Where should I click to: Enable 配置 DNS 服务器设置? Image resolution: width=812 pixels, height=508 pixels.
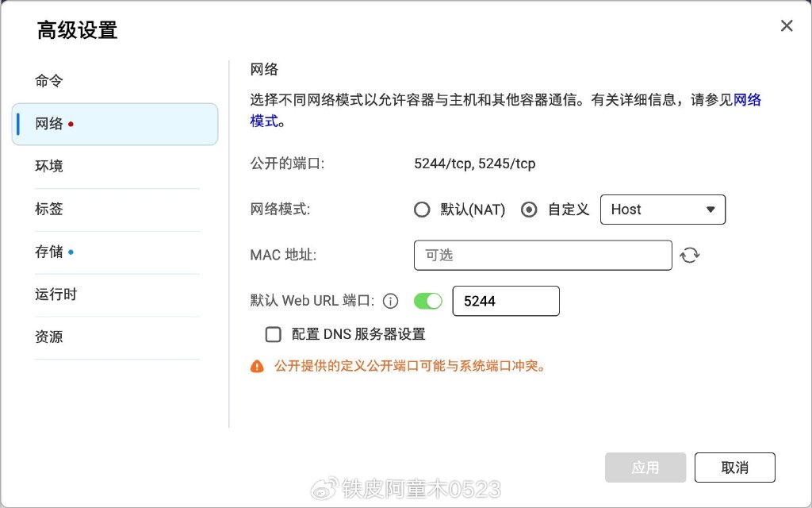pos(273,334)
